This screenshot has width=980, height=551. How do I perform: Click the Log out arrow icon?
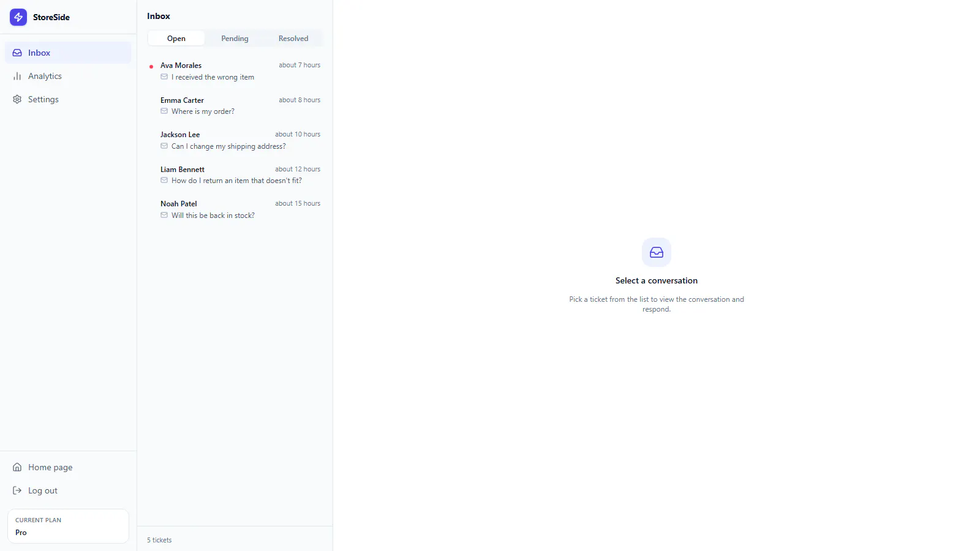pyautogui.click(x=17, y=490)
